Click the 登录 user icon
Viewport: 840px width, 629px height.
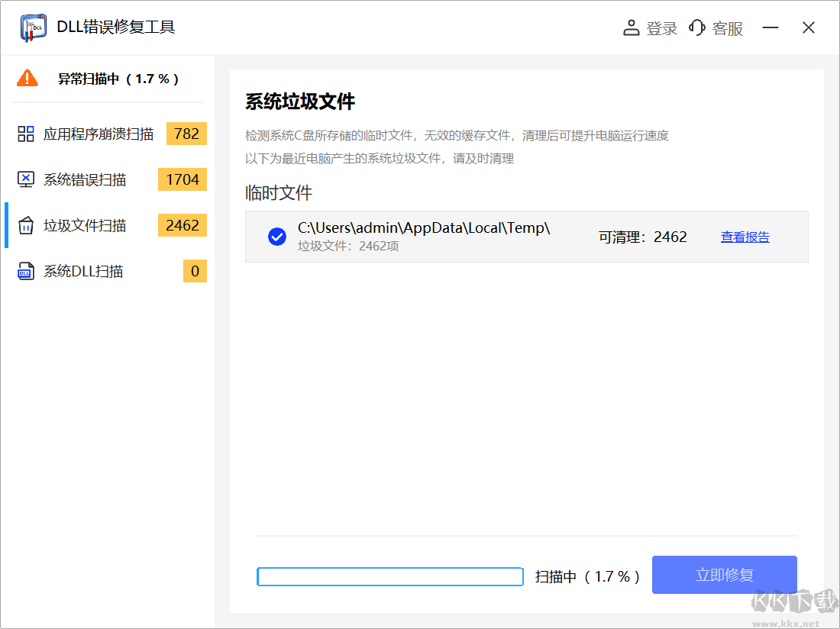(631, 27)
